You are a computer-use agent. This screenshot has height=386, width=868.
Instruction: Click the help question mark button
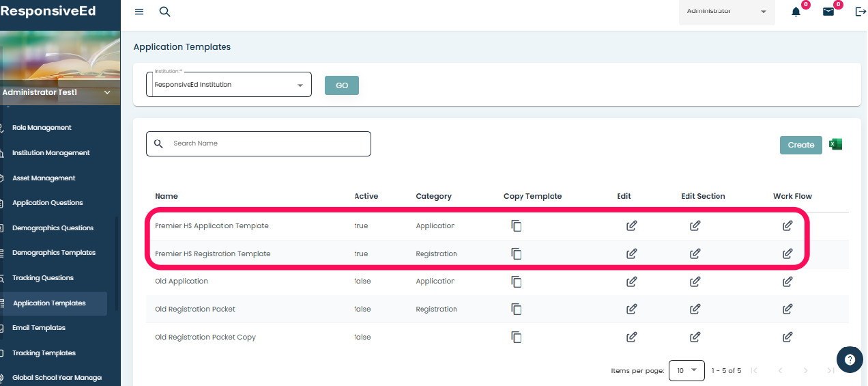tap(850, 359)
